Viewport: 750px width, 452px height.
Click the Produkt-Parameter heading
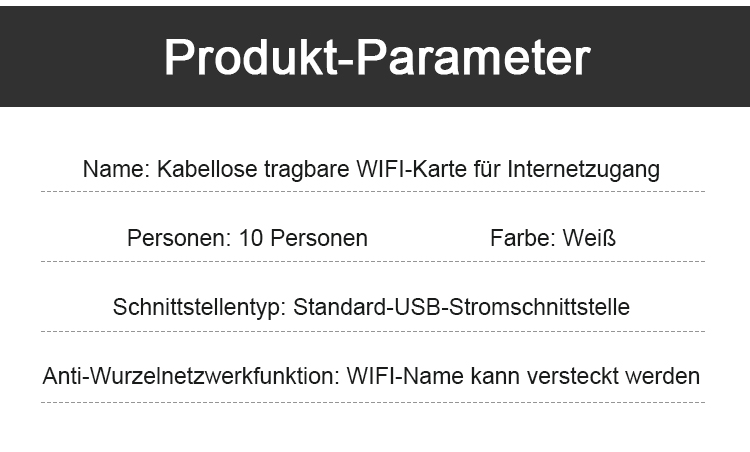pos(377,57)
